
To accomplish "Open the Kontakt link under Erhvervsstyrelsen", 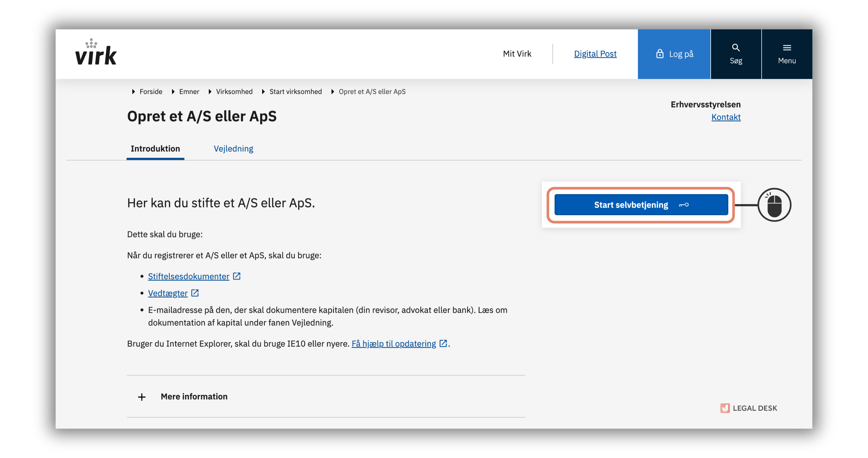I will pos(726,117).
